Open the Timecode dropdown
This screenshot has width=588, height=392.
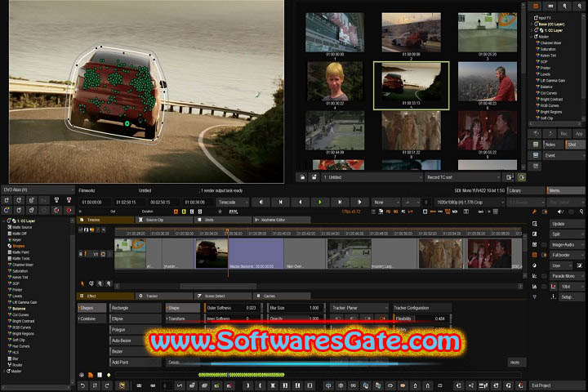pyautogui.click(x=233, y=203)
